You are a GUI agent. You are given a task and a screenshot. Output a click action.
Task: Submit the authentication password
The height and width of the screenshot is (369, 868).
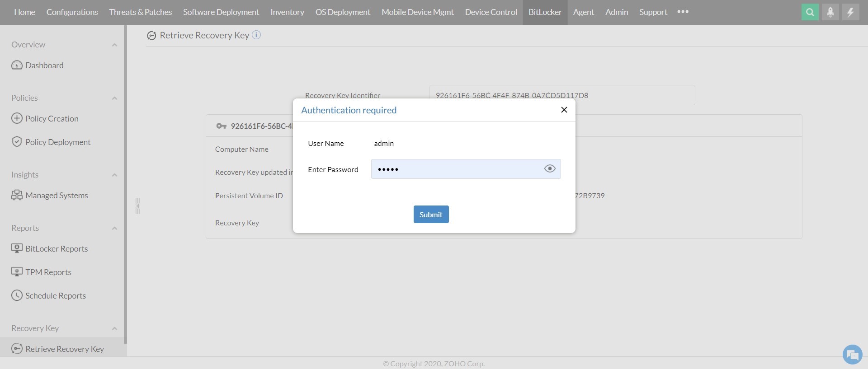point(431,215)
